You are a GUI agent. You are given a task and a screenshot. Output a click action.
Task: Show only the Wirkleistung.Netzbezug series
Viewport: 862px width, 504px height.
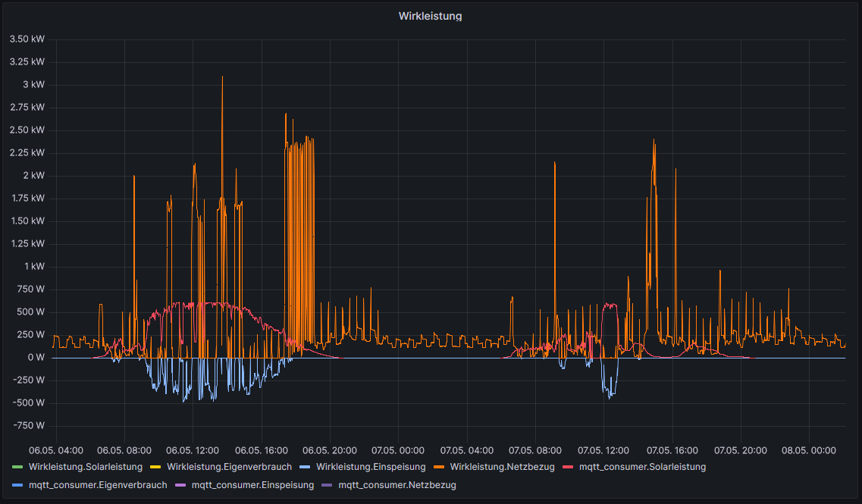[x=502, y=467]
